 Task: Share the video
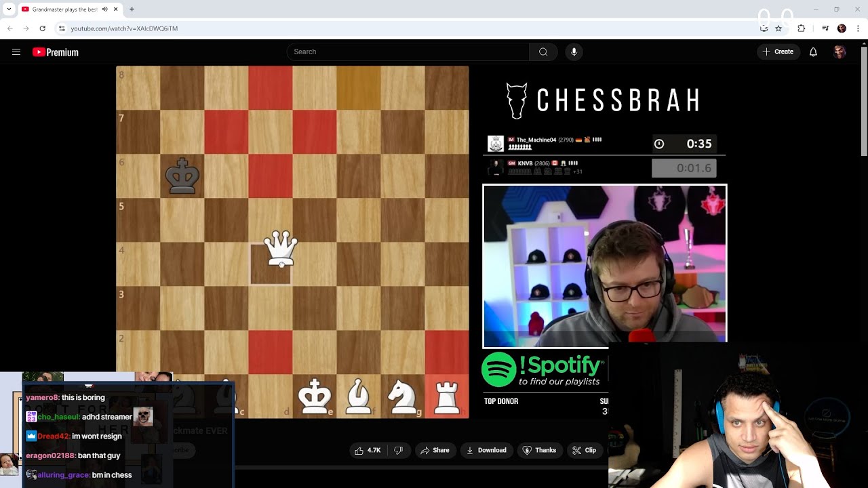435,450
